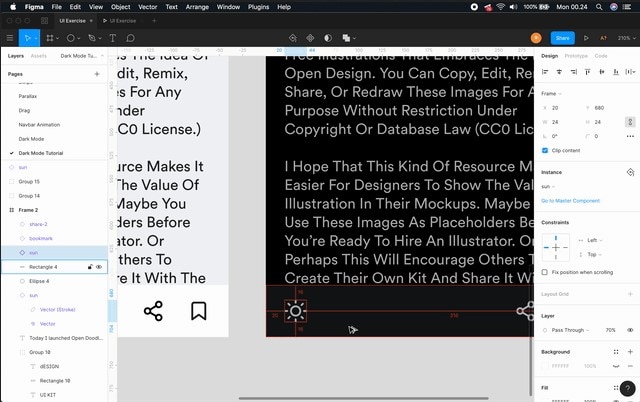Open a new tab with plus
Screen dimensions: 640x402
[x=154, y=21]
